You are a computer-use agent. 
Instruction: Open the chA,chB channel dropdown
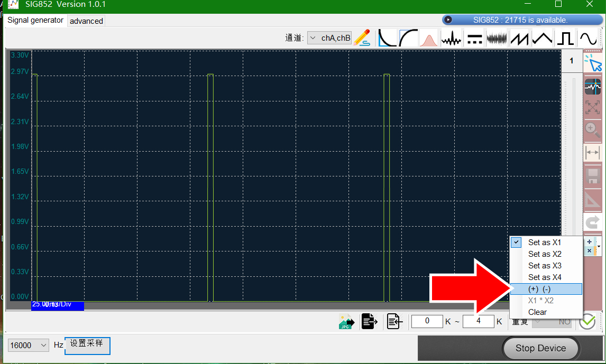pos(329,38)
